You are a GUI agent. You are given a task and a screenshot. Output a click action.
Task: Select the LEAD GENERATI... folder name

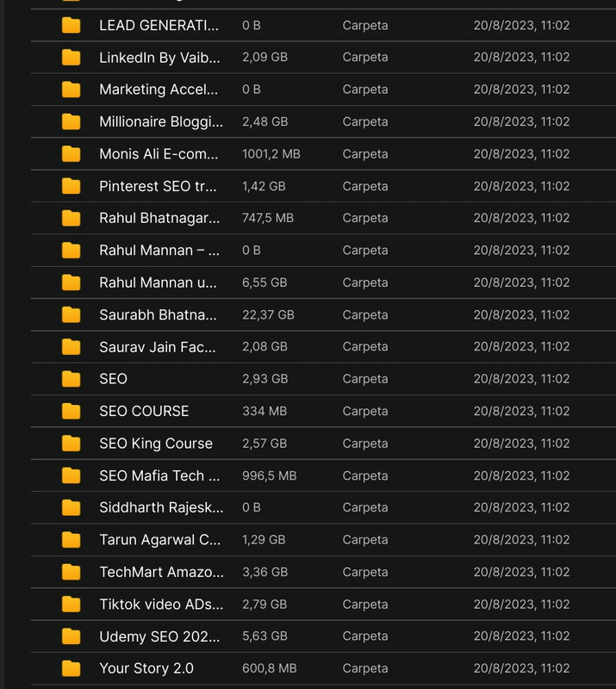pyautogui.click(x=159, y=25)
